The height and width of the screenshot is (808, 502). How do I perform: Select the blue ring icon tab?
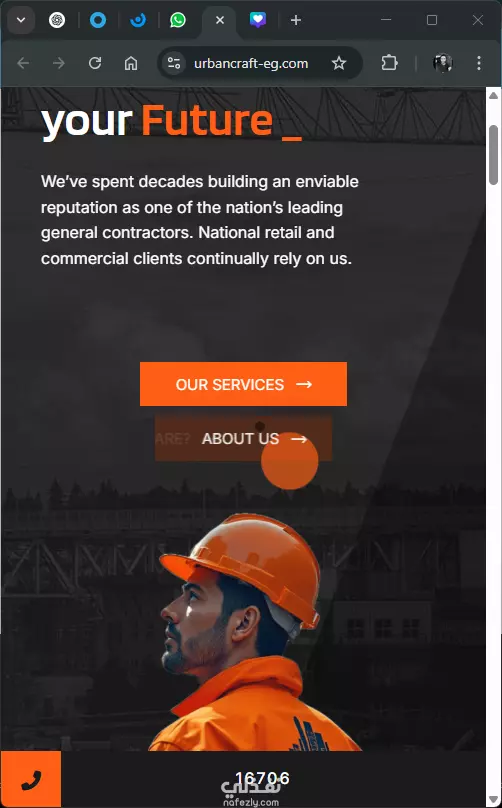[98, 20]
